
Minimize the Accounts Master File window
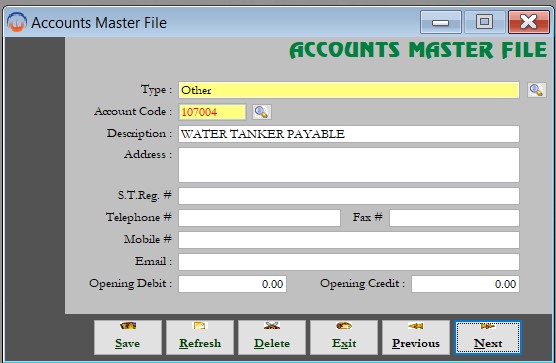click(x=441, y=22)
